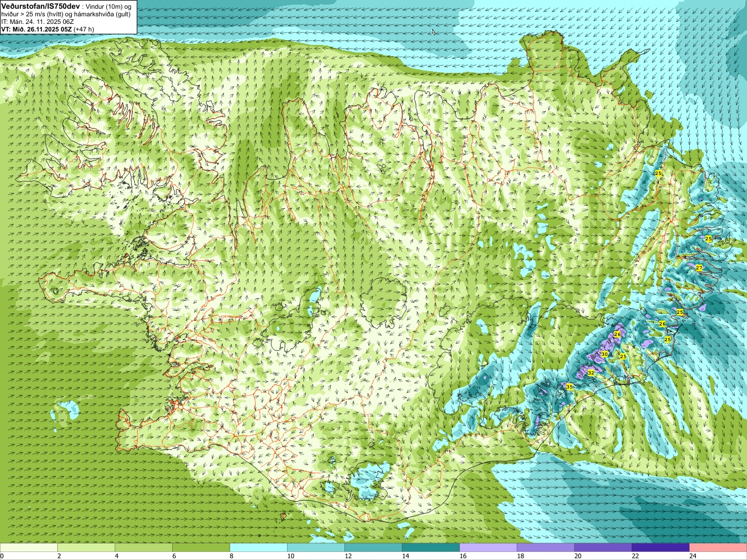Click the violet 20–22 m/s legend swatch
Image resolution: width=747 pixels, height=560 pixels.
pos(603,547)
